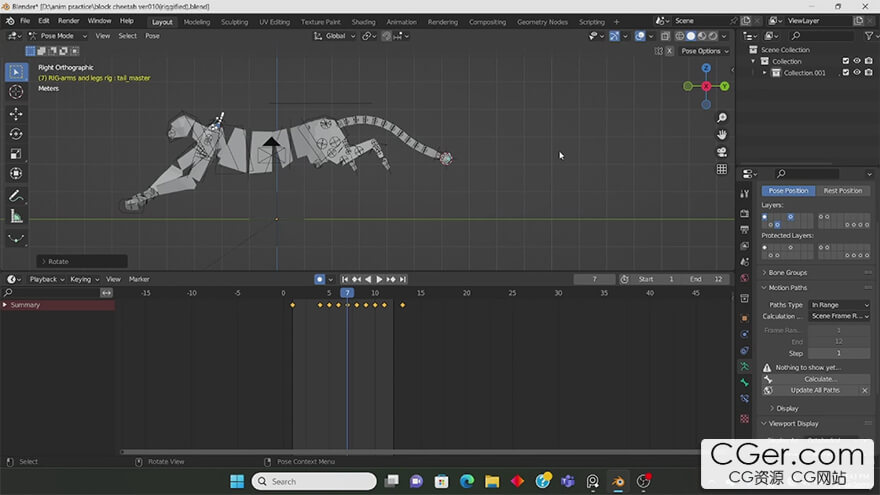
Task: Open the Render menu
Action: click(x=68, y=21)
